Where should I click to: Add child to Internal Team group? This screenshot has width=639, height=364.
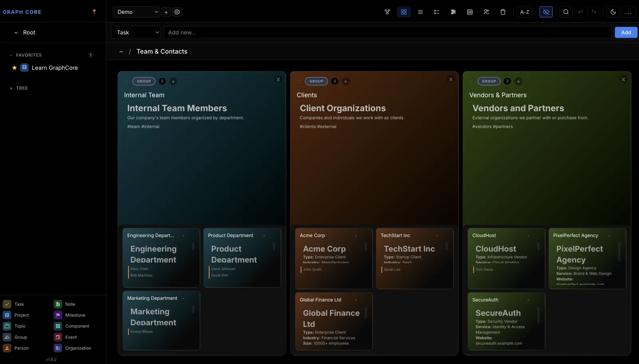pyautogui.click(x=173, y=81)
